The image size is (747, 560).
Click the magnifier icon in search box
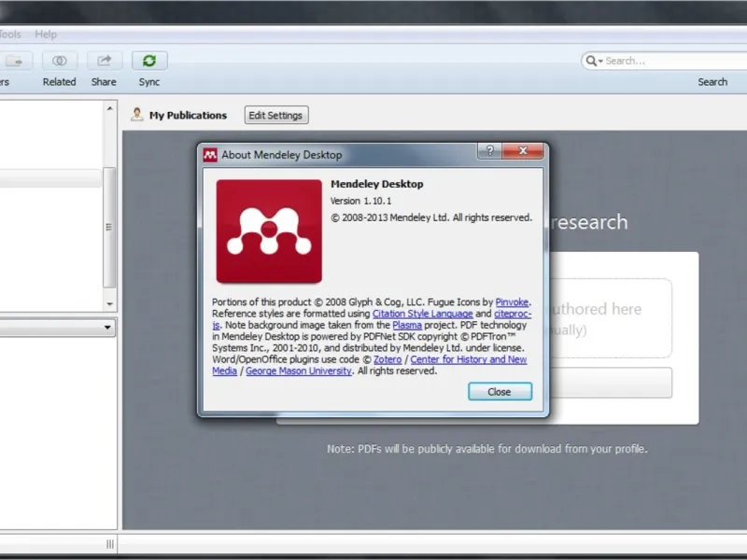point(591,61)
